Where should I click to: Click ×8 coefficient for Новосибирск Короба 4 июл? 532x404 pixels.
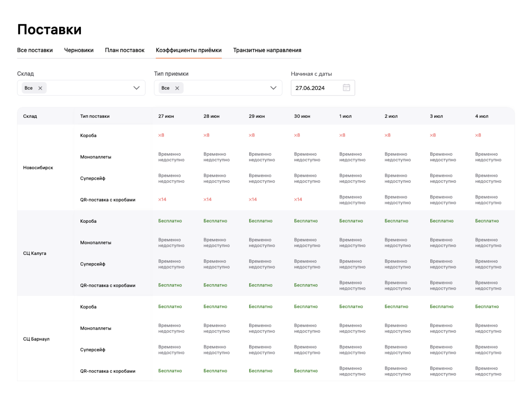478,135
